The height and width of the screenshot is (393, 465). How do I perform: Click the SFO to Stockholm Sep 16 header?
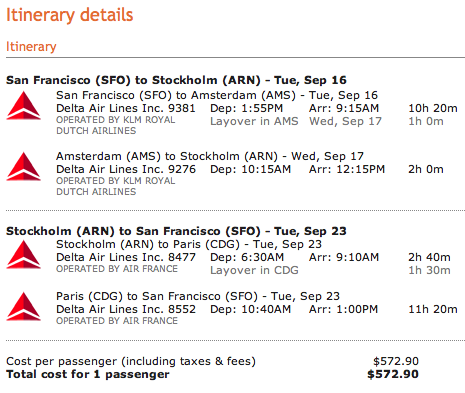point(176,80)
